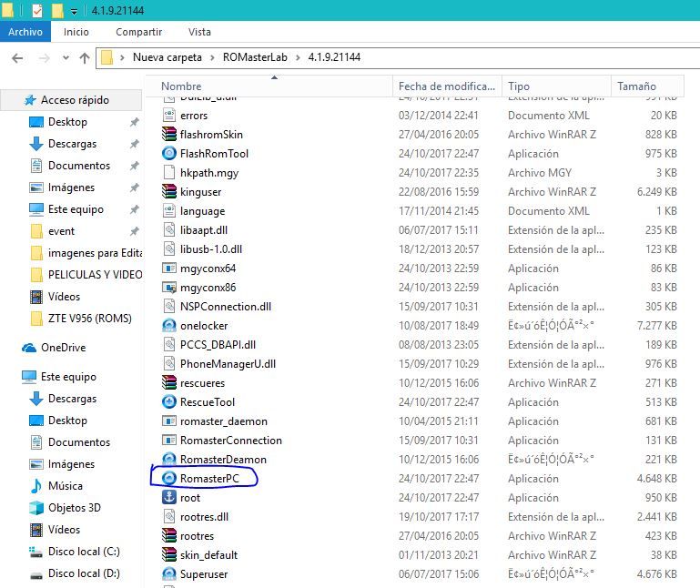
Task: Select the errors XML file icon
Action: [168, 116]
